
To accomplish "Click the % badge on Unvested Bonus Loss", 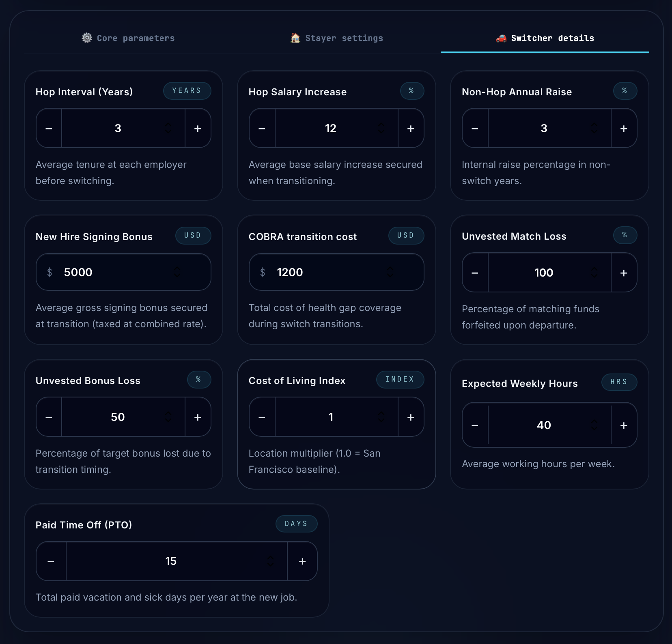I will [x=199, y=380].
